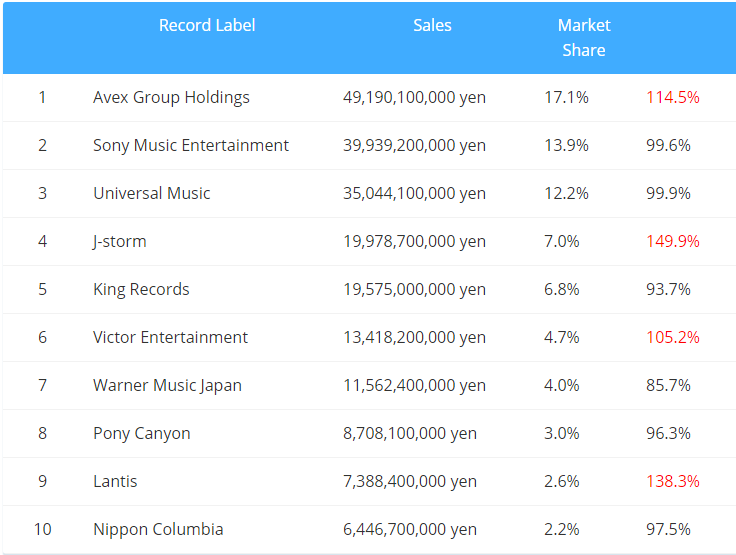
Task: Click the J-storm record label
Action: point(120,241)
